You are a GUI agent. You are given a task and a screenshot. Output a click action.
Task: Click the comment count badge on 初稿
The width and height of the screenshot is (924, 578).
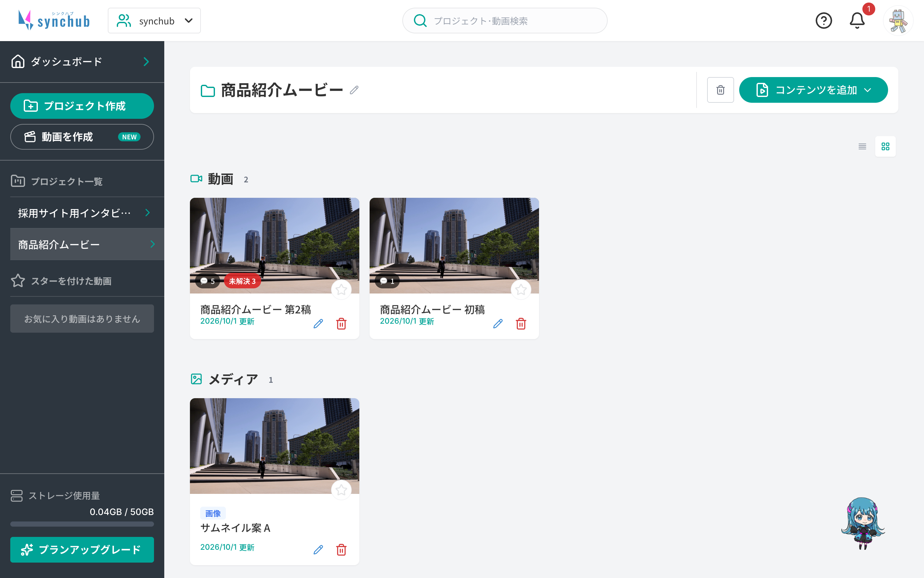(x=387, y=281)
